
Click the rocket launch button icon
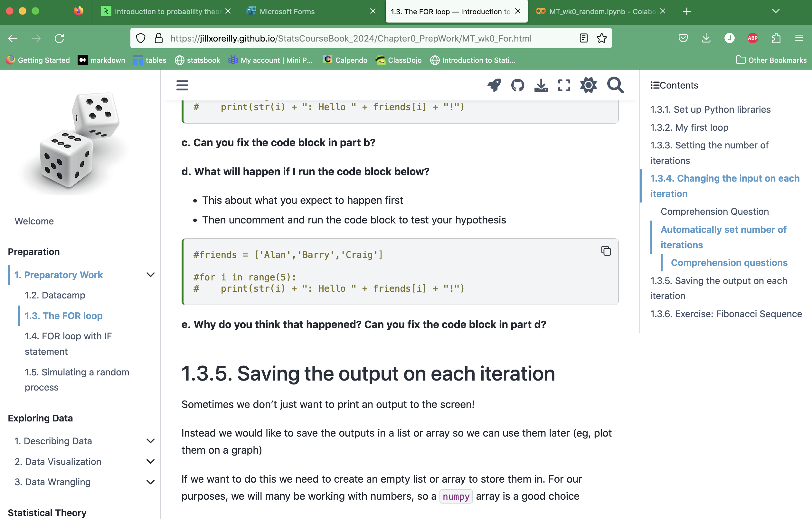(x=494, y=85)
